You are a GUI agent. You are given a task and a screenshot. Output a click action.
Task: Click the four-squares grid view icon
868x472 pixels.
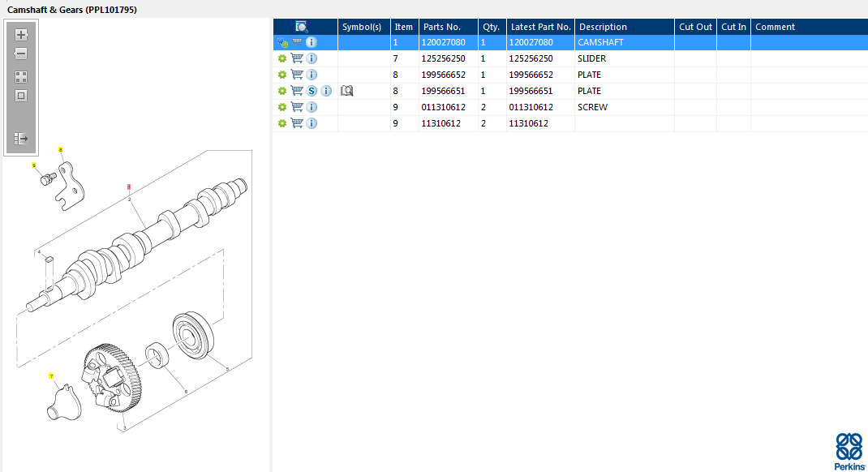21,77
